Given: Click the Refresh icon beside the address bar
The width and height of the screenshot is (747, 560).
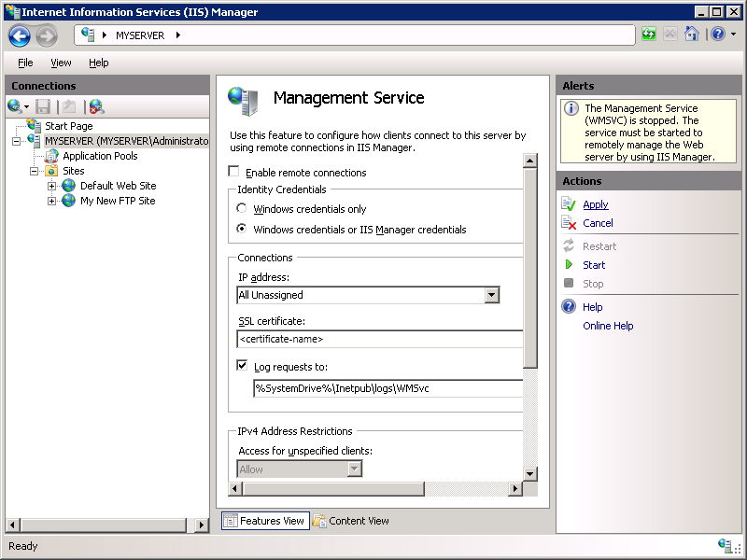Looking at the screenshot, I should (x=648, y=34).
